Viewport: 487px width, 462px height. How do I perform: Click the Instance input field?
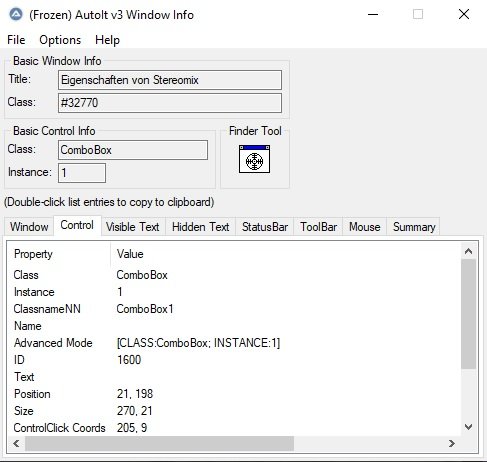click(82, 173)
